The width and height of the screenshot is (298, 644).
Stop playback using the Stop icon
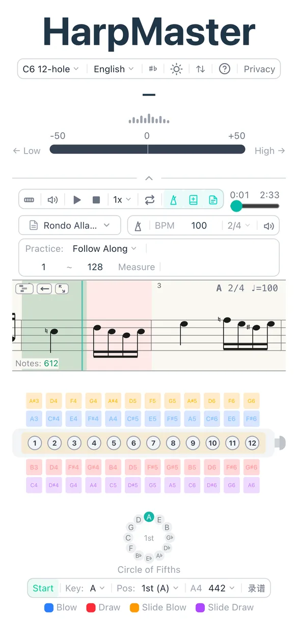point(96,199)
